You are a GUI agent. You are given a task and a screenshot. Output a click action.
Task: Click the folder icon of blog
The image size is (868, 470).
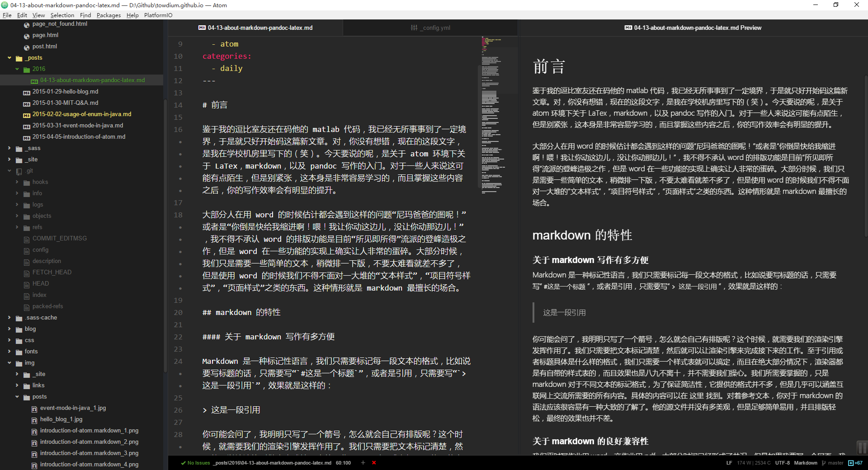(x=19, y=329)
